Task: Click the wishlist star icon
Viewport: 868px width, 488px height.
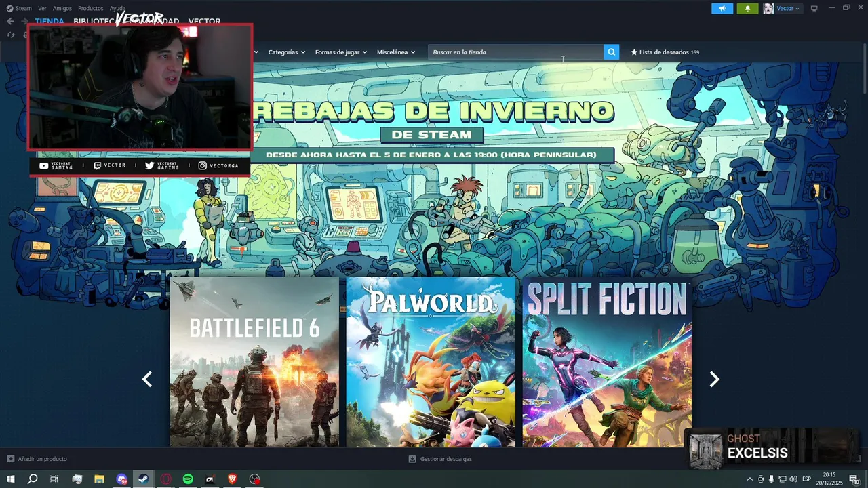Action: pyautogui.click(x=634, y=52)
